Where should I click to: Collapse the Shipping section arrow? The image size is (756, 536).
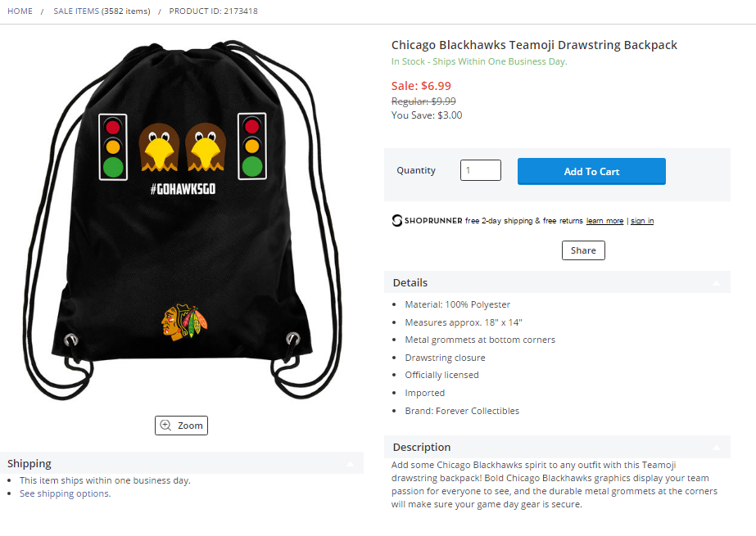coord(350,464)
